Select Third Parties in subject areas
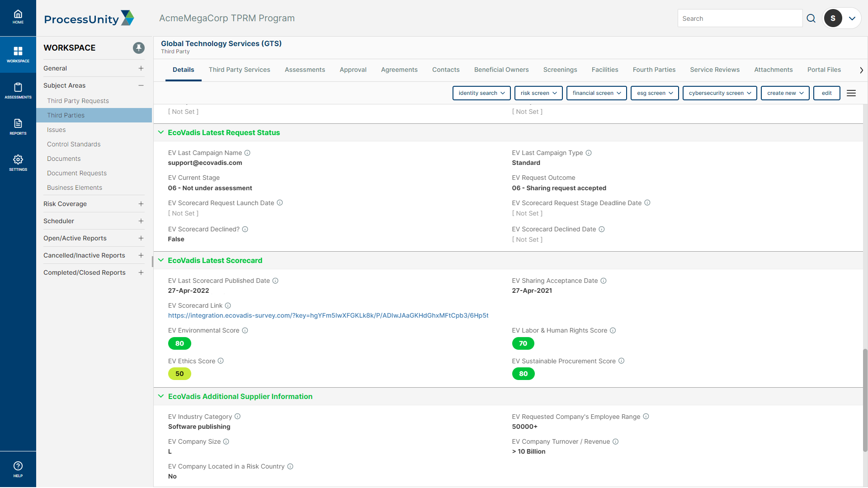This screenshot has height=488, width=868. click(66, 115)
